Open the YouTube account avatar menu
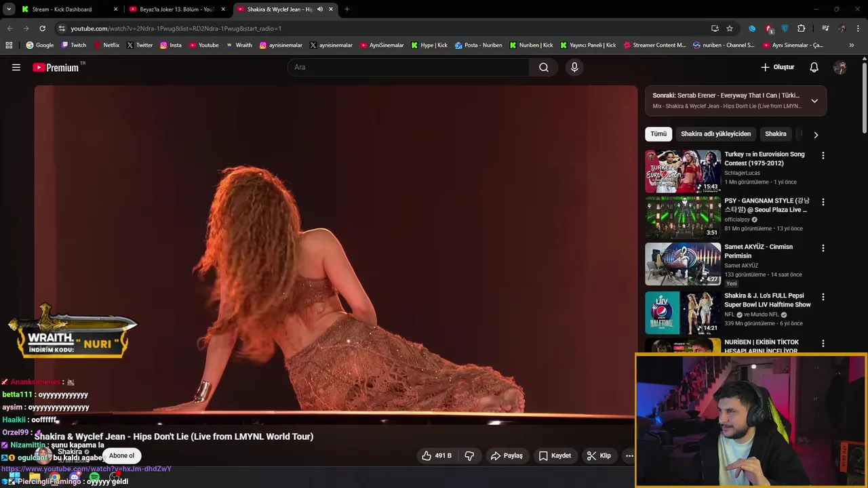 point(840,67)
